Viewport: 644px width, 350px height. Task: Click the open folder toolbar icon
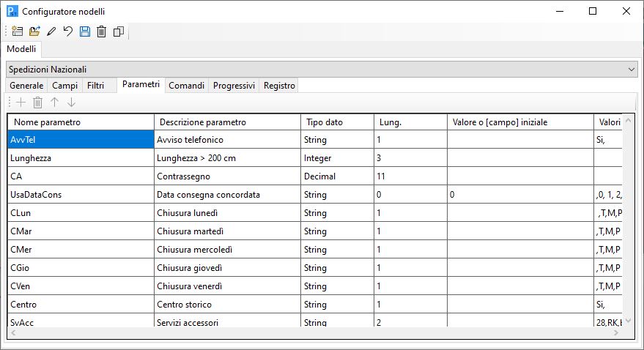[34, 31]
